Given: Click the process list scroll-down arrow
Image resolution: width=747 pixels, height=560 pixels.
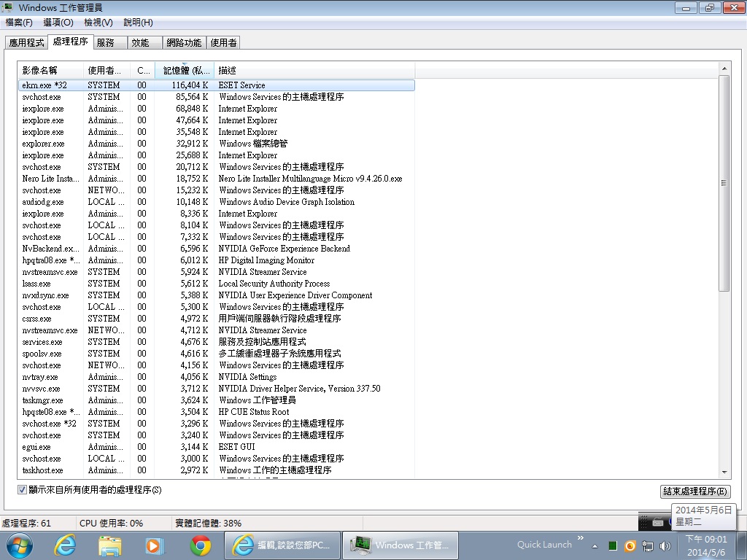Looking at the screenshot, I should [724, 472].
